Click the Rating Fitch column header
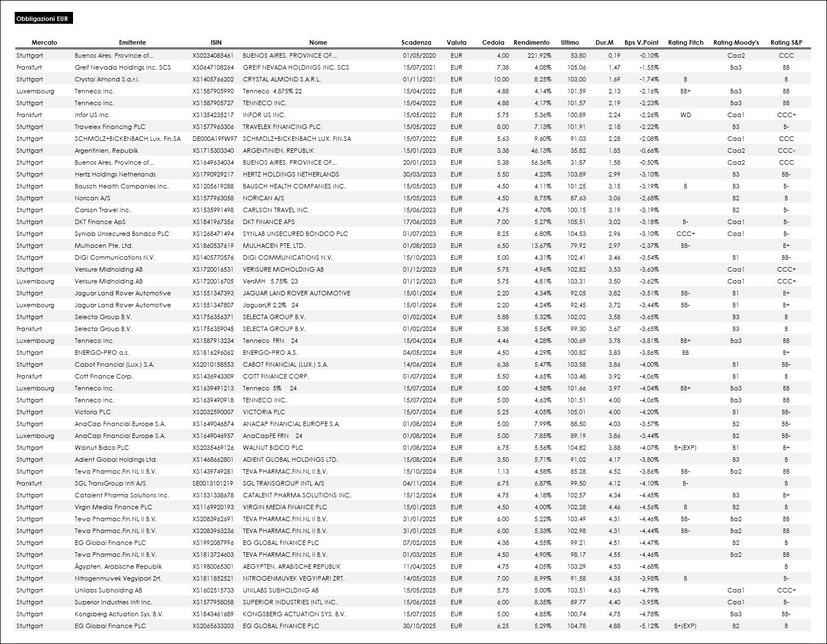Viewport: 827px width, 644px height. pyautogui.click(x=685, y=42)
